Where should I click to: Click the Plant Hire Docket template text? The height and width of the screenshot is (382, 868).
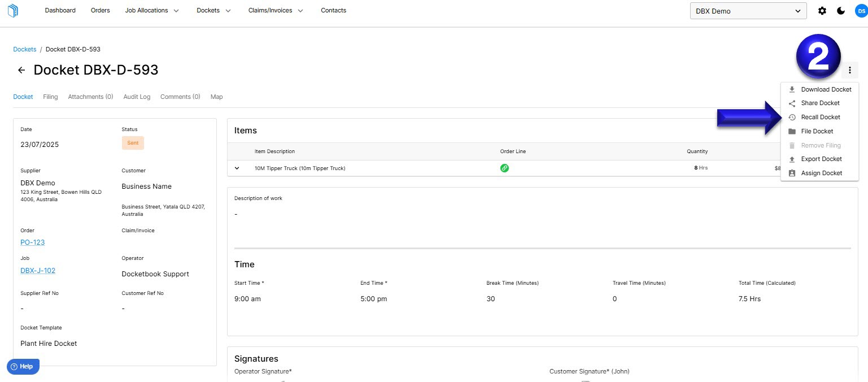49,344
